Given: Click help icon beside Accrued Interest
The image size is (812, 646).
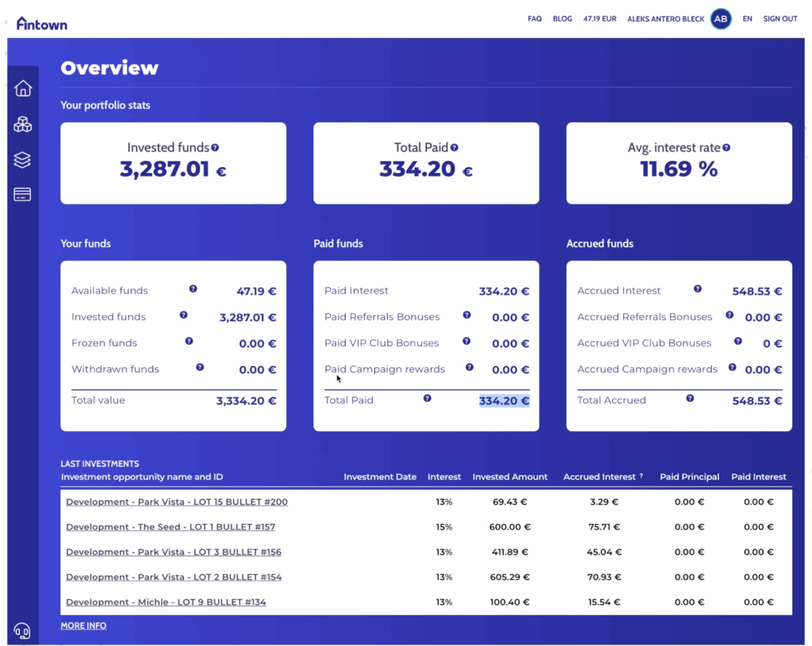Looking at the screenshot, I should (698, 289).
